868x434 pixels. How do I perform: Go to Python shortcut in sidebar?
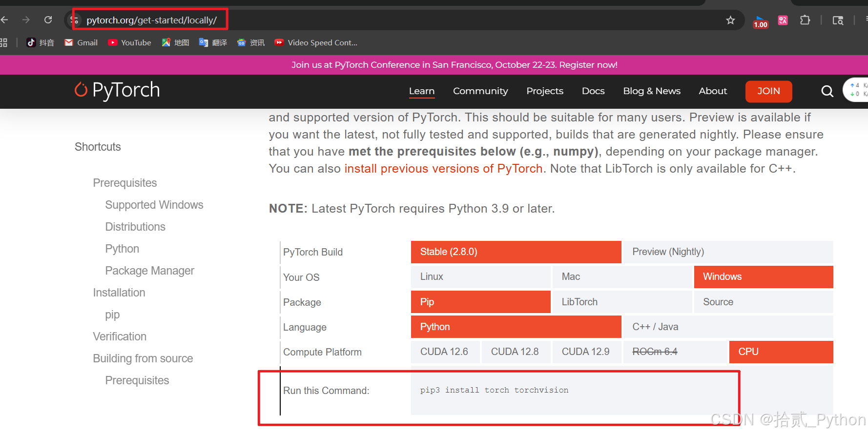(122, 249)
